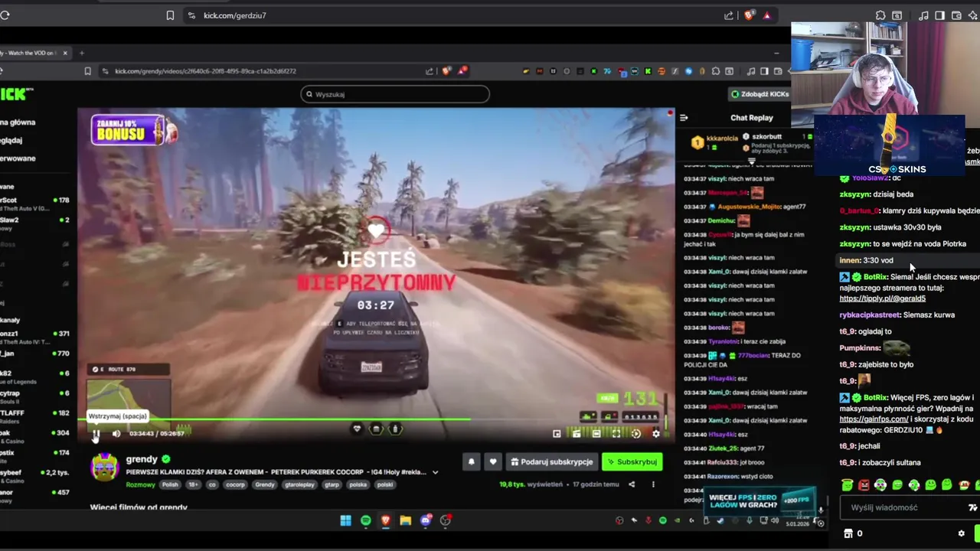This screenshot has height=551, width=980.
Task: Click the bookmark icon in inner address bar
Action: coord(88,71)
